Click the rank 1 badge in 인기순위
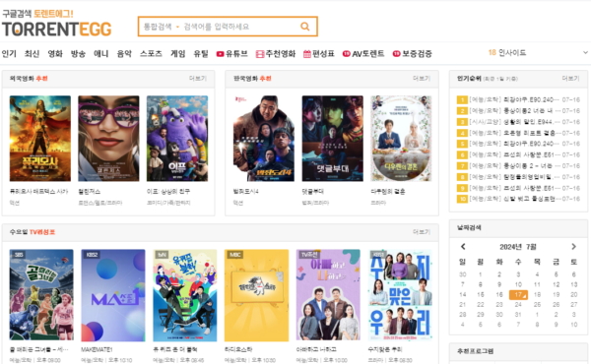Viewport: 591px width, 364px height. (x=462, y=99)
